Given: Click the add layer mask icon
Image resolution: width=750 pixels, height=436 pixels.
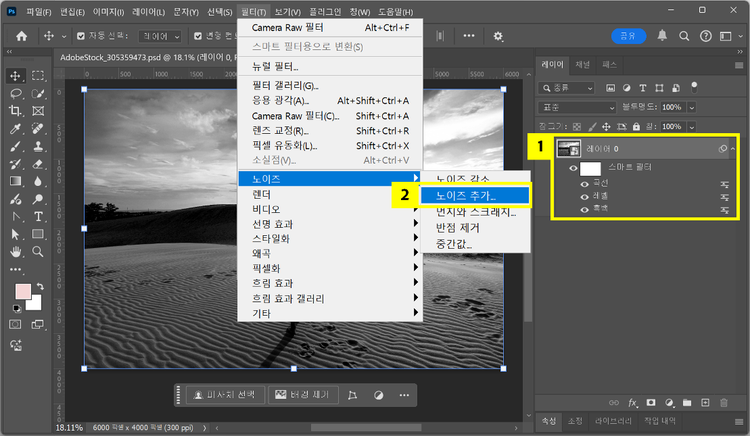Looking at the screenshot, I should 651,403.
